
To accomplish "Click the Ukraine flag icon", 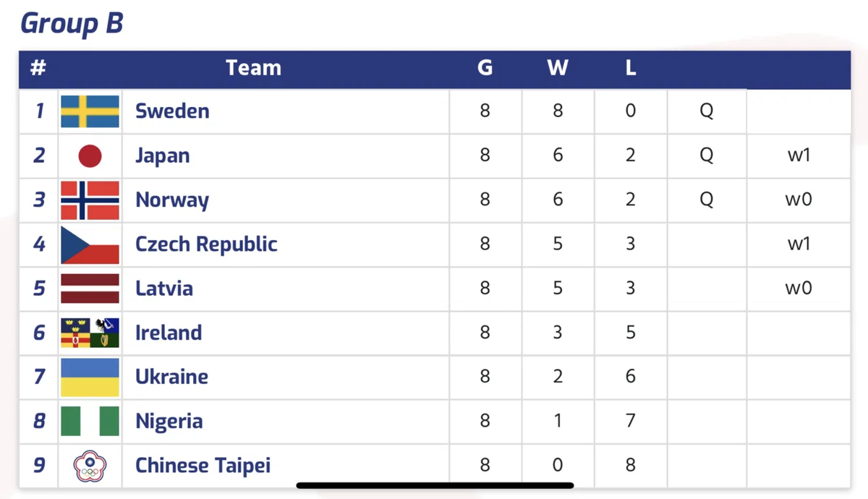I will point(90,377).
